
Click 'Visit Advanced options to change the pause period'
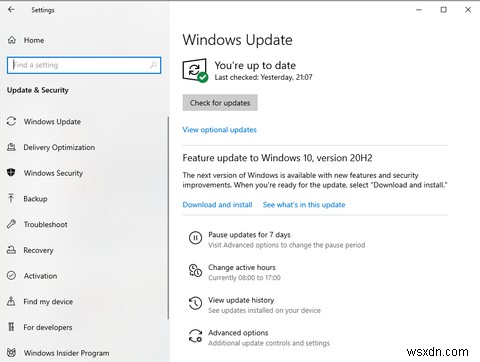click(287, 245)
